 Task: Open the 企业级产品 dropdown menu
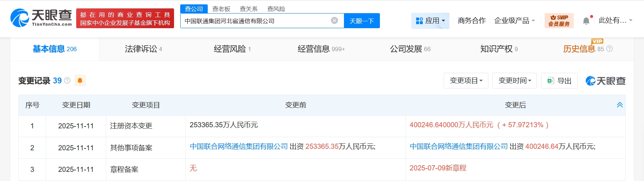(514, 21)
